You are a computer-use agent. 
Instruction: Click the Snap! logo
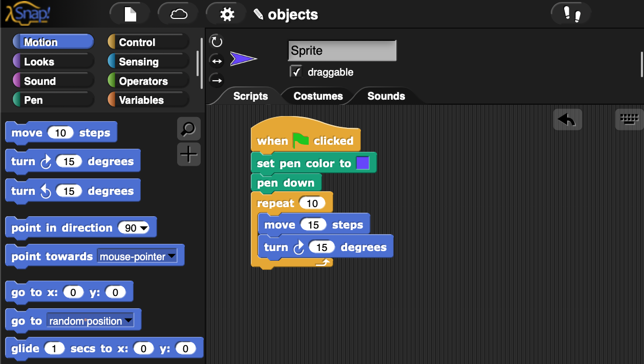pos(28,14)
